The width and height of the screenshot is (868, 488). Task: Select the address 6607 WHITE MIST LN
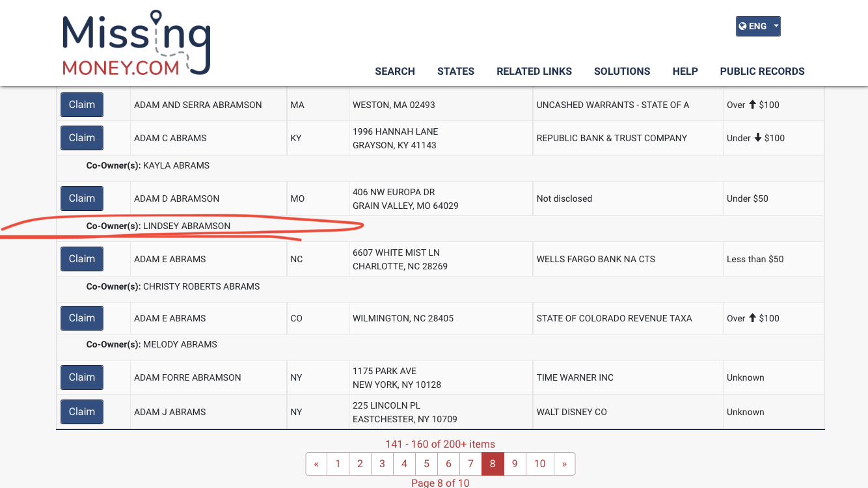coord(396,252)
